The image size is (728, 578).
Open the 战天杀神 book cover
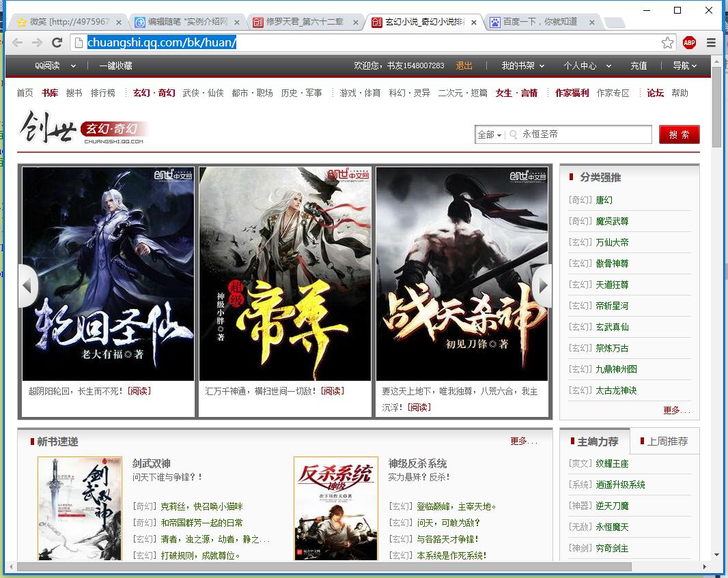pos(462,274)
